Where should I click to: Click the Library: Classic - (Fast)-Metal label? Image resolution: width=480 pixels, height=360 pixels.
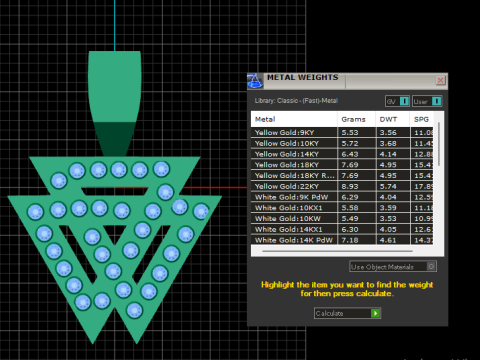pos(296,101)
